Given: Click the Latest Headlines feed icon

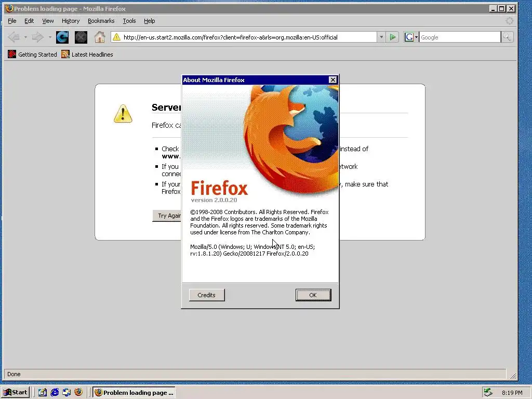Looking at the screenshot, I should [x=65, y=54].
